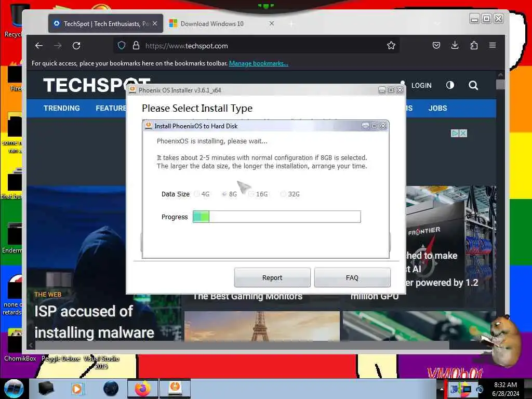Open the ChomikBox desktop icon

pos(16,345)
